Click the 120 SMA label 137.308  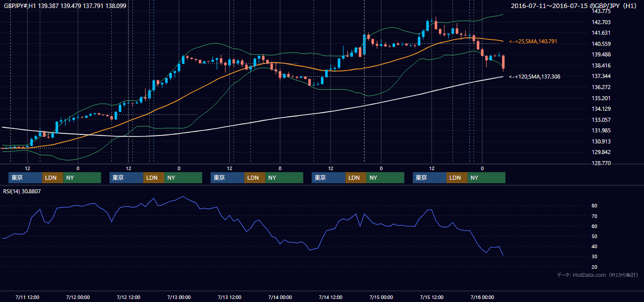pos(535,77)
